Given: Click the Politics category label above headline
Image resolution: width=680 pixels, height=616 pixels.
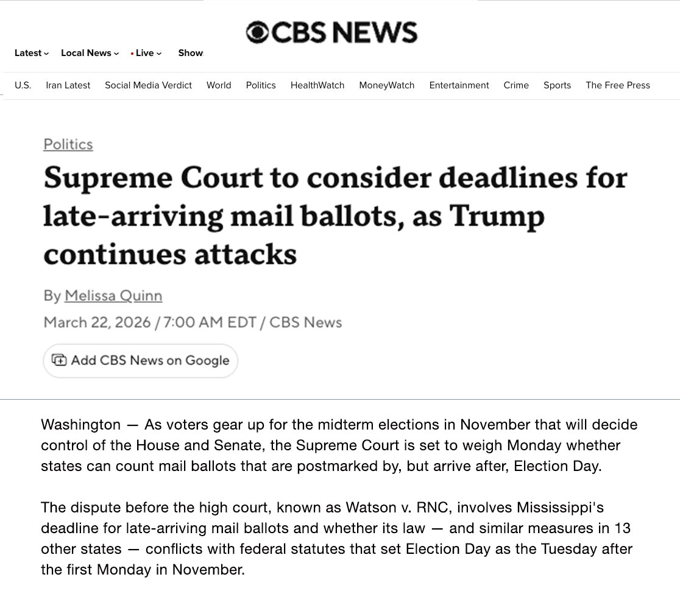Looking at the screenshot, I should 68,144.
